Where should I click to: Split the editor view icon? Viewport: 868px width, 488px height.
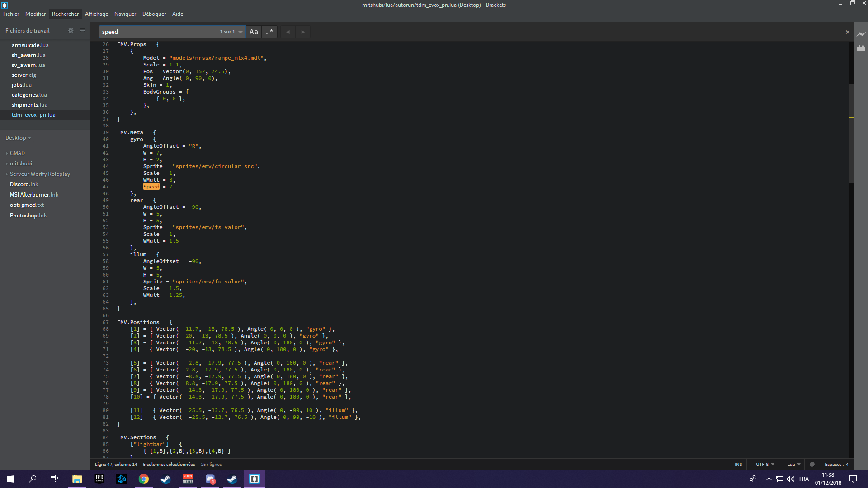coord(82,31)
